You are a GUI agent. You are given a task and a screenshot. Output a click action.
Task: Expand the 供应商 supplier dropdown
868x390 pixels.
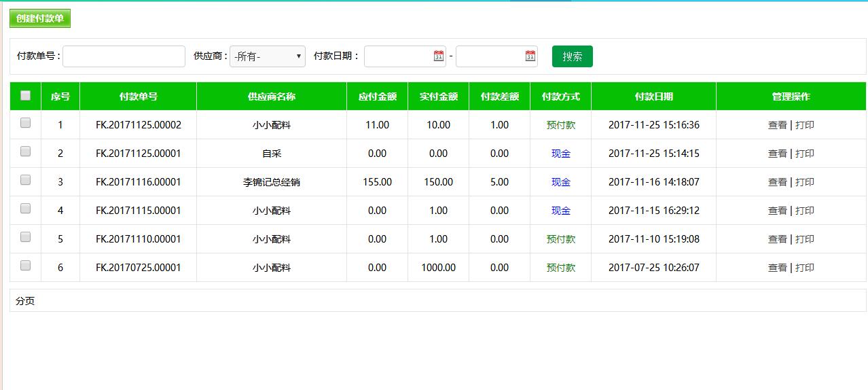click(x=268, y=56)
